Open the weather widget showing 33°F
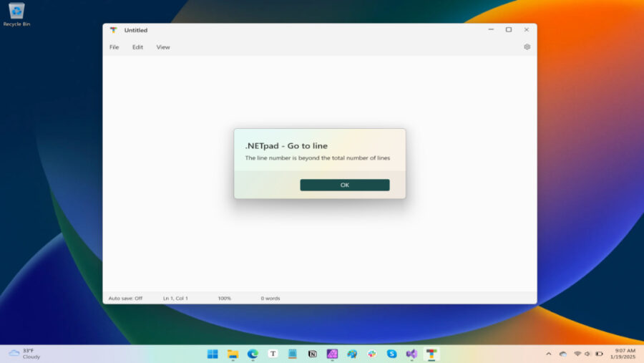Screen dimensions: 644x363 tap(24, 354)
